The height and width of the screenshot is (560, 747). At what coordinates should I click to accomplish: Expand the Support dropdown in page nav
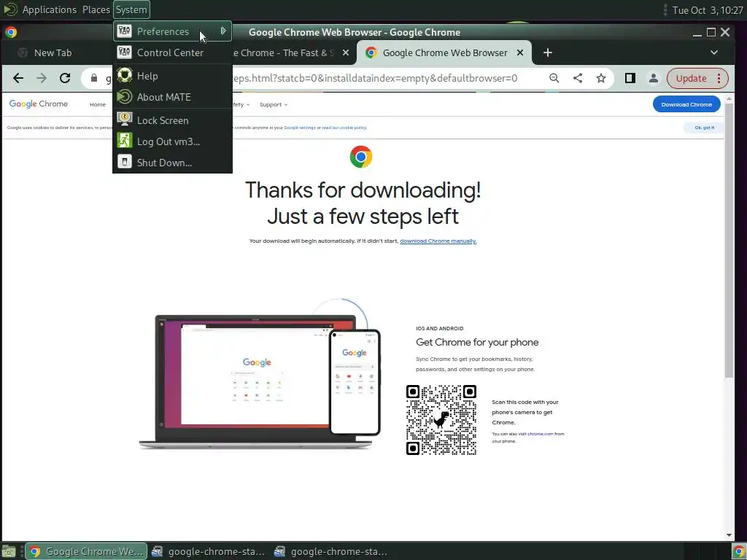click(x=274, y=105)
